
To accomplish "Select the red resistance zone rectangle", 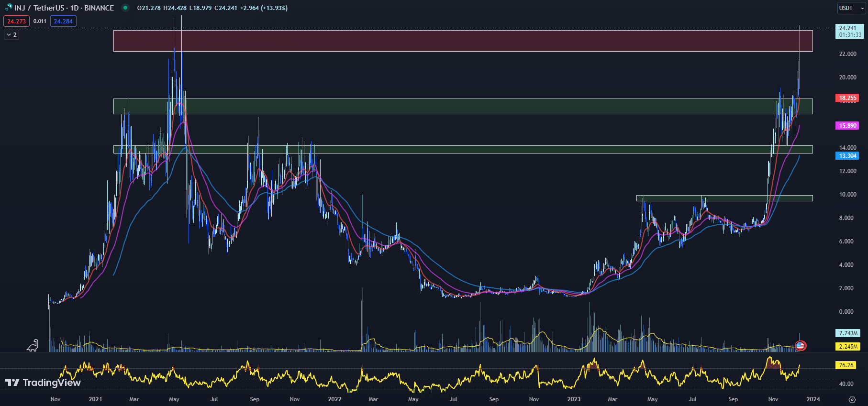I will pos(459,41).
